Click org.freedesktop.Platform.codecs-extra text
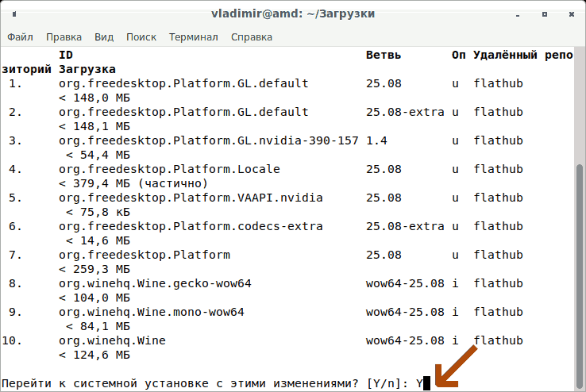 click(x=191, y=227)
